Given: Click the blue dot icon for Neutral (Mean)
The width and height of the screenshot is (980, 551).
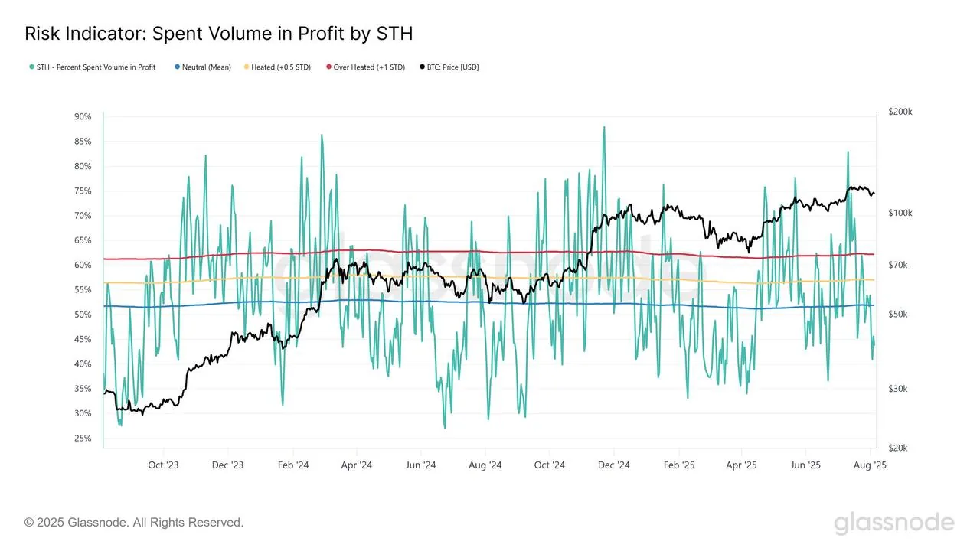Looking at the screenshot, I should [x=175, y=67].
